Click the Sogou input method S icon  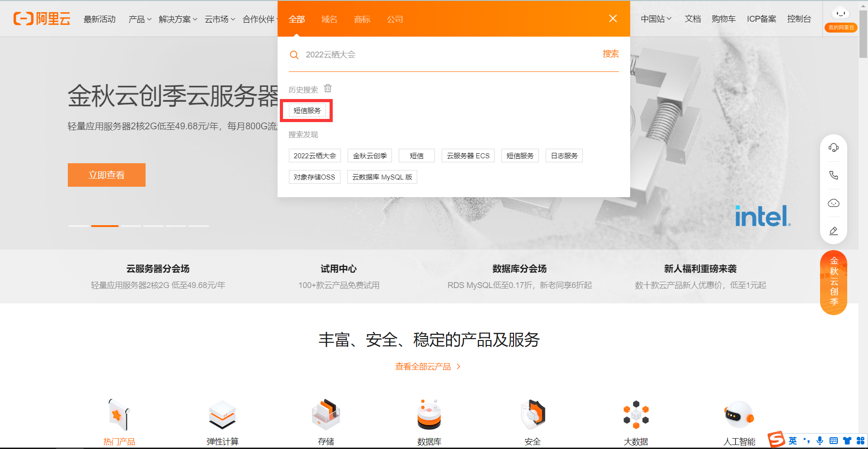[x=776, y=440]
